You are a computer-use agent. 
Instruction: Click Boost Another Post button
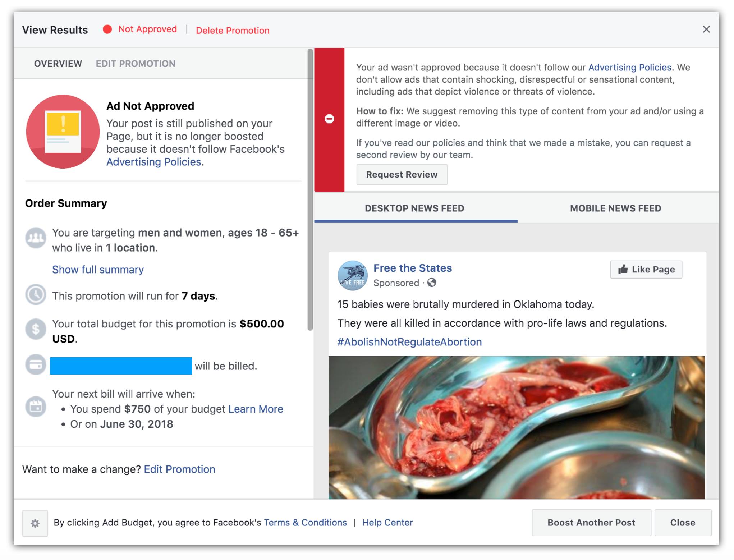click(591, 523)
